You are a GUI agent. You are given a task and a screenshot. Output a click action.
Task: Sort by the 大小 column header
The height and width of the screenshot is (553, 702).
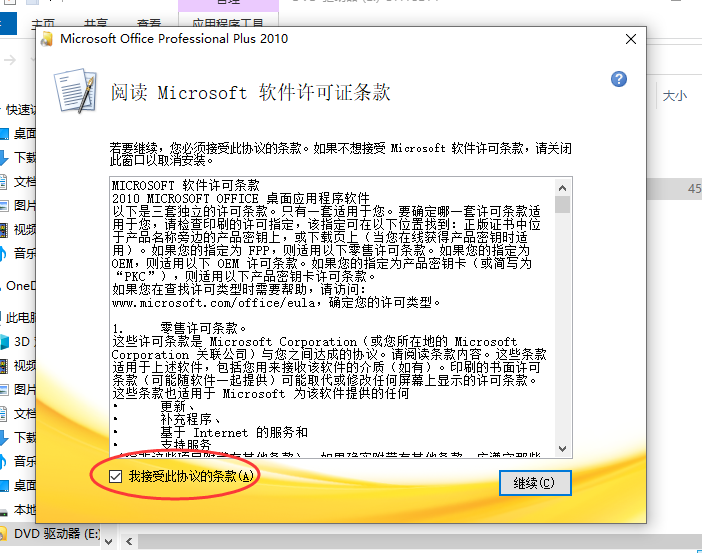click(675, 95)
